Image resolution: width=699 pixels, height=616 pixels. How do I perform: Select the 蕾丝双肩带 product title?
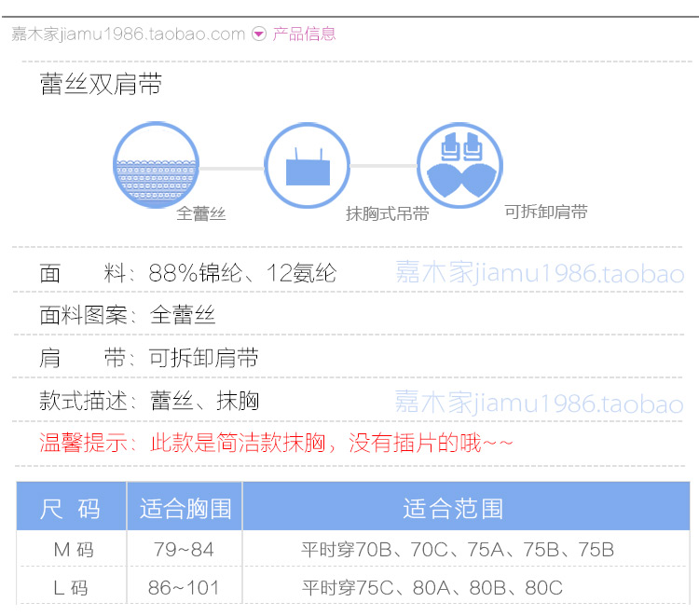[101, 86]
